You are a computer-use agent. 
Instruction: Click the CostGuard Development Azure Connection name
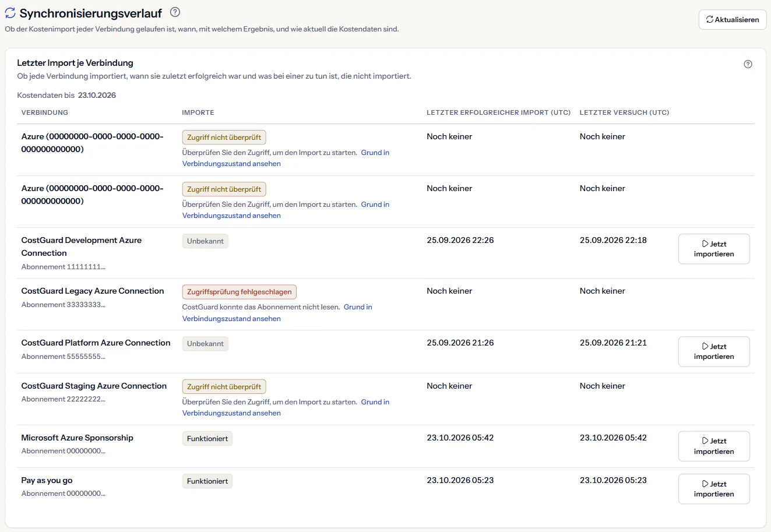pyautogui.click(x=82, y=246)
